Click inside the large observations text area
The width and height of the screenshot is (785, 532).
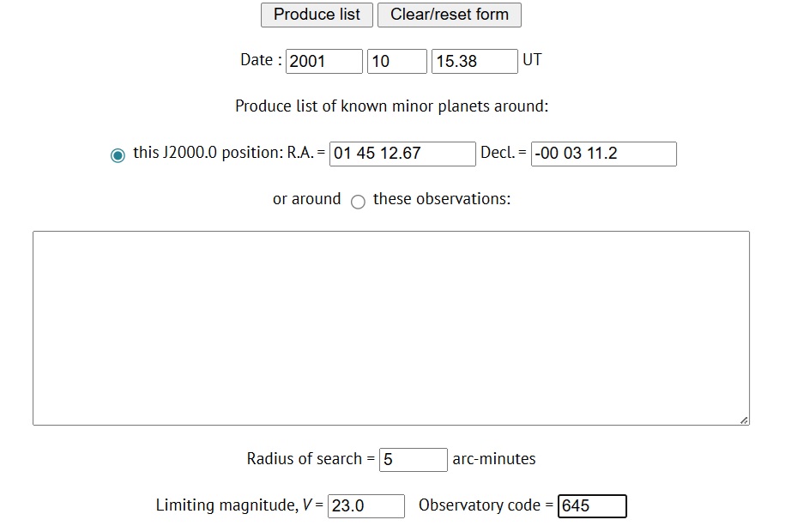coord(390,328)
